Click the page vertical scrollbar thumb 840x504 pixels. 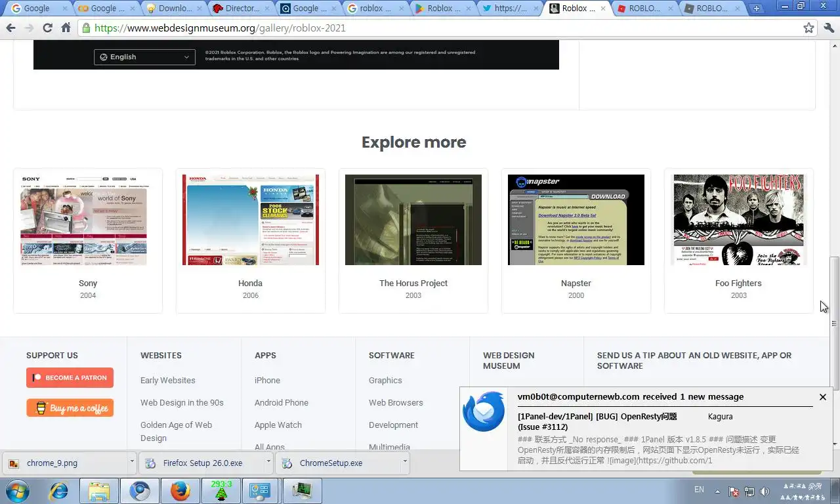point(835,324)
